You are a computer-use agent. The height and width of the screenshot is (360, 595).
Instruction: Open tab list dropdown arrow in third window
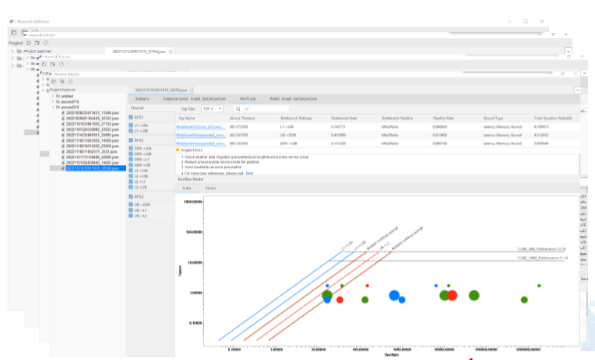pos(584,73)
